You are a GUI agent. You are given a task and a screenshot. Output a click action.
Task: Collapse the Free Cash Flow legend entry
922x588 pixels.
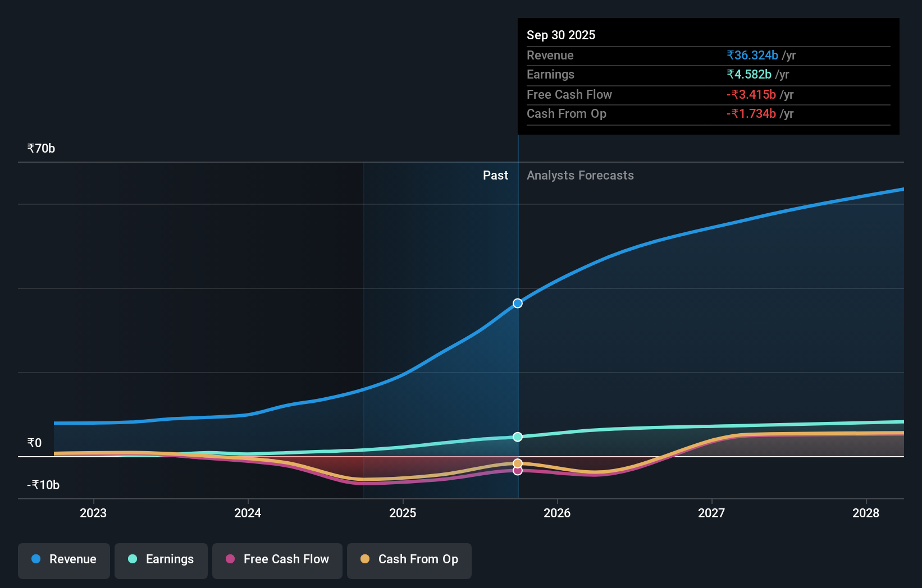pyautogui.click(x=277, y=559)
